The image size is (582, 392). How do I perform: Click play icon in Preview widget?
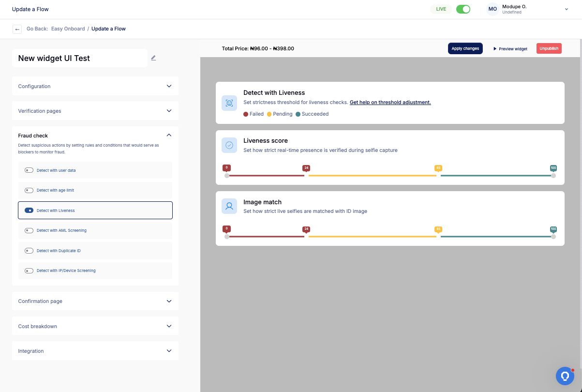[x=495, y=49]
